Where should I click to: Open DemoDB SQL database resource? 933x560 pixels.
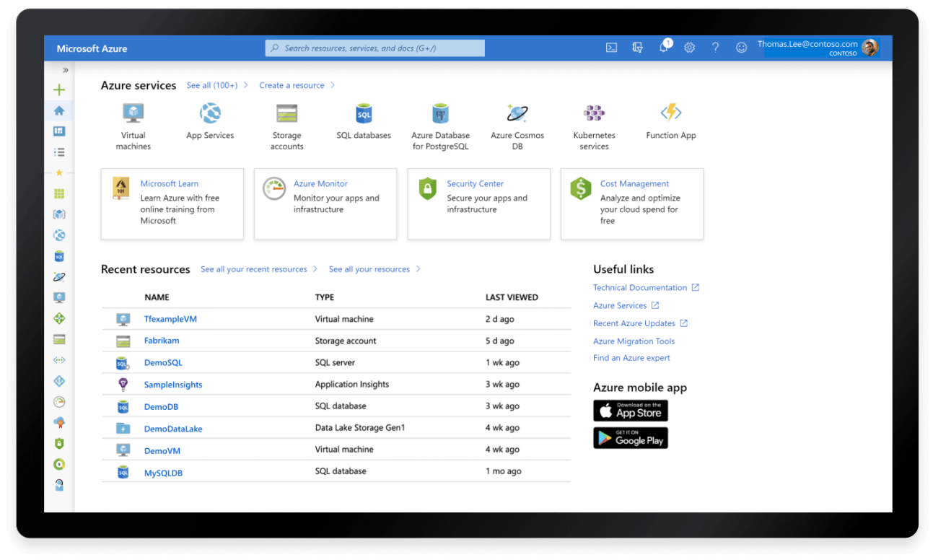(161, 407)
